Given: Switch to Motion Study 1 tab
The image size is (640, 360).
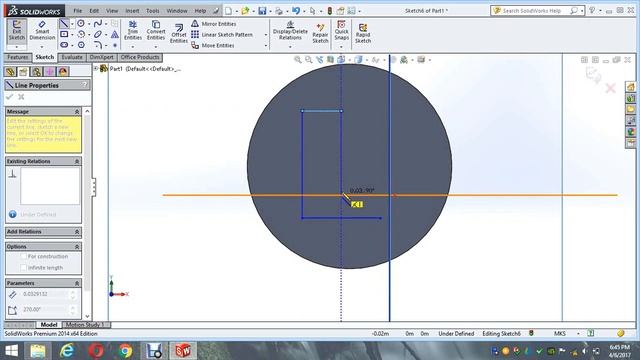Looking at the screenshot, I should [85, 325].
